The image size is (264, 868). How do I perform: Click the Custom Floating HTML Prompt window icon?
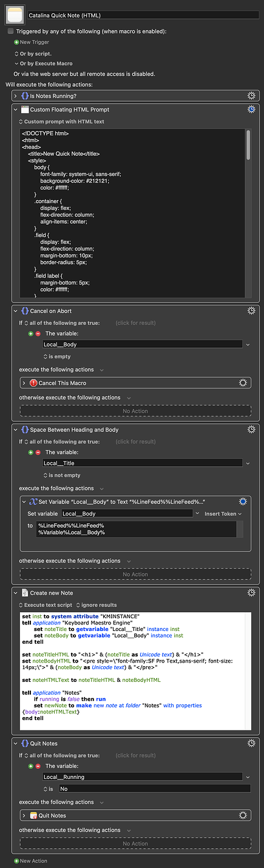25,110
